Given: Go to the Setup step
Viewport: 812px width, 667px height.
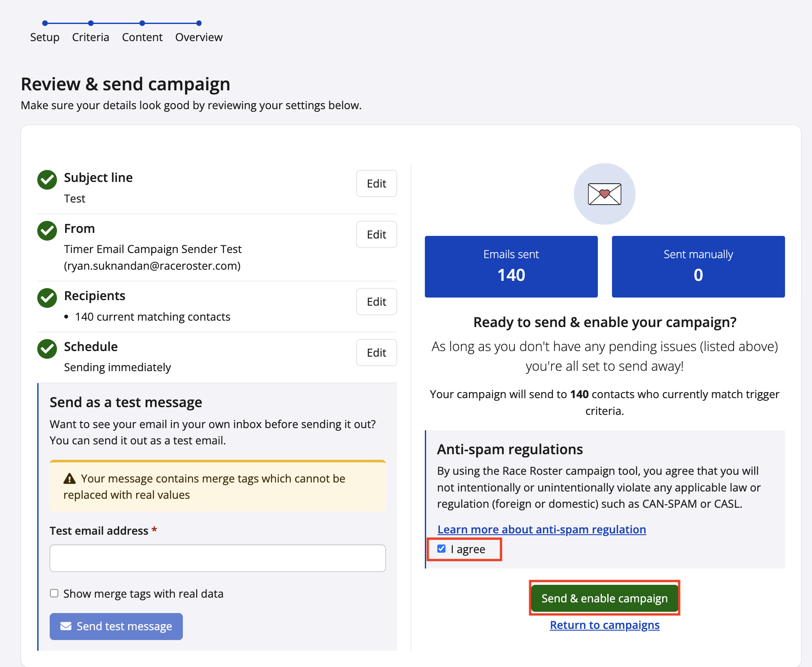Looking at the screenshot, I should tap(45, 37).
